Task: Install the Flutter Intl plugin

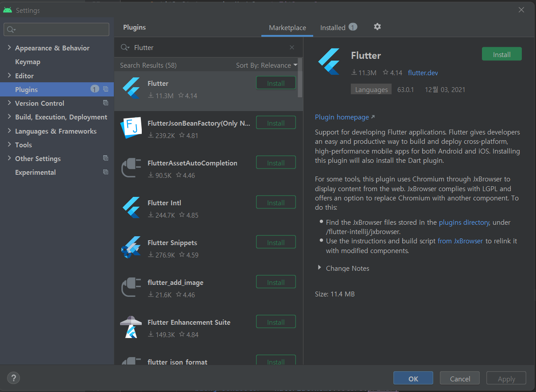Action: tap(276, 203)
